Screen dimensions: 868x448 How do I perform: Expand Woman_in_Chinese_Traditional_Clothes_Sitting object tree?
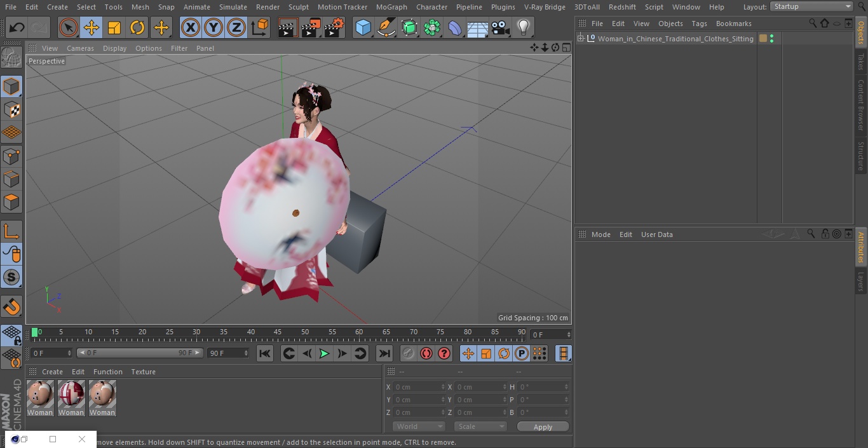580,39
